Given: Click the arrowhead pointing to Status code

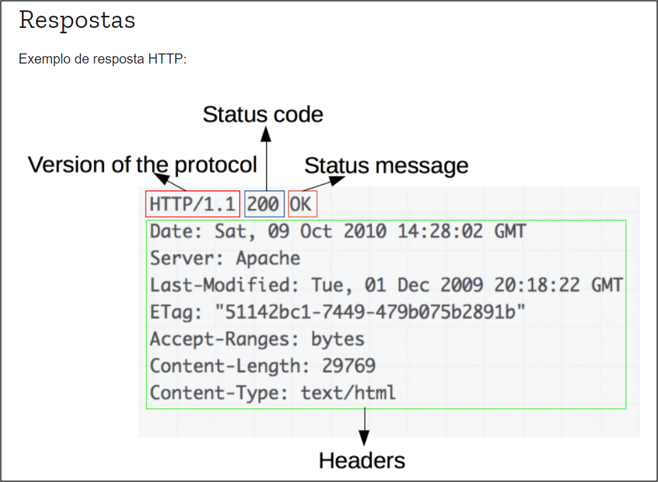Looking at the screenshot, I should click(x=266, y=134).
